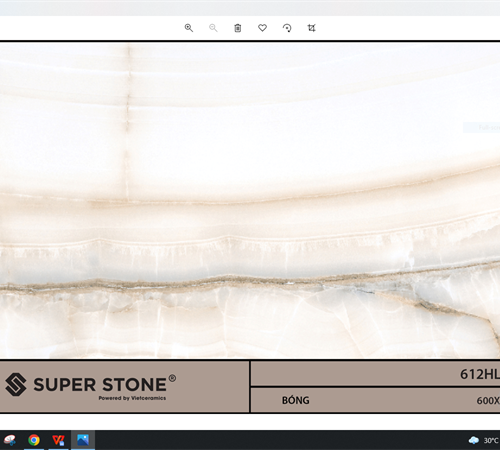Open the red V app in taskbar
The width and height of the screenshot is (500, 450).
[x=58, y=440]
